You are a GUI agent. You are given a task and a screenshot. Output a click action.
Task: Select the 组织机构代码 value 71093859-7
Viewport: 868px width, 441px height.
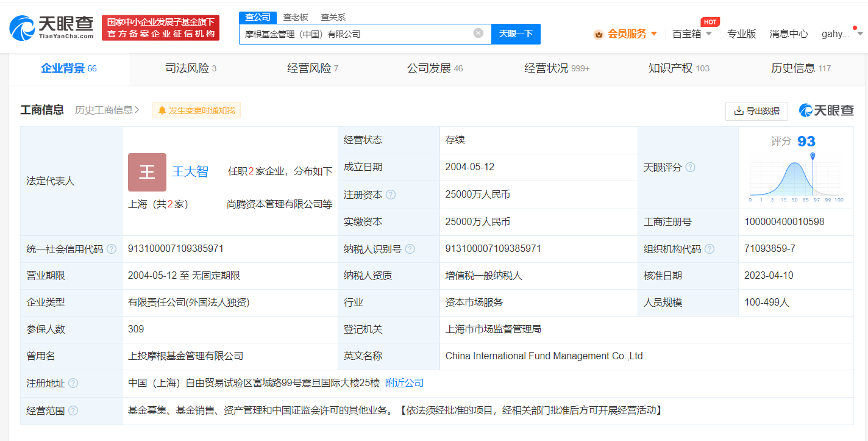[769, 249]
